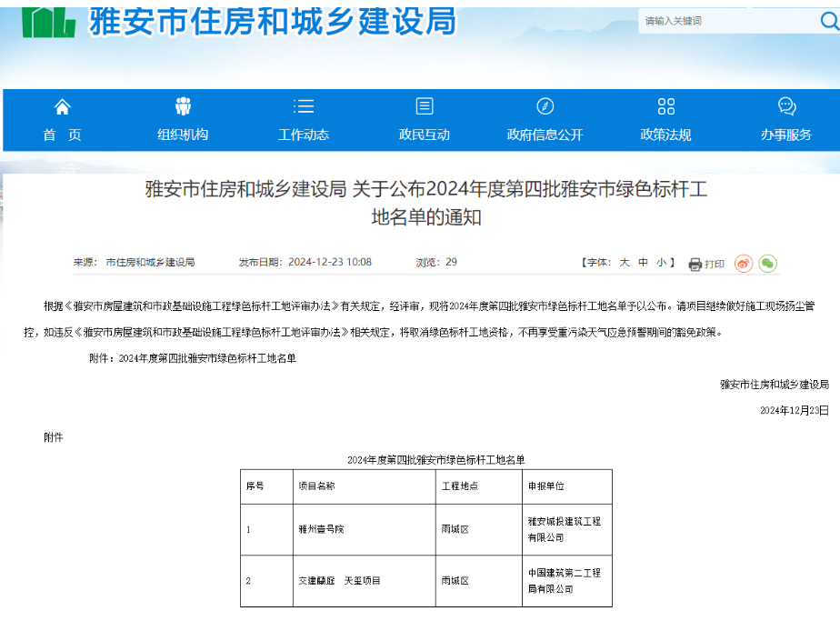Click the 雅安市住房和城乡建设局 site title
The image size is (840, 621).
(x=272, y=20)
